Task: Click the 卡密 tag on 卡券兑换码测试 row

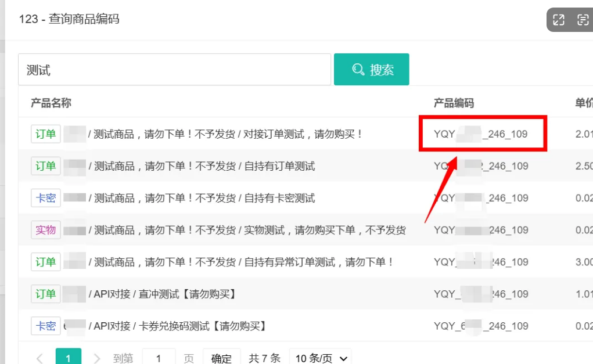Action: tap(46, 326)
